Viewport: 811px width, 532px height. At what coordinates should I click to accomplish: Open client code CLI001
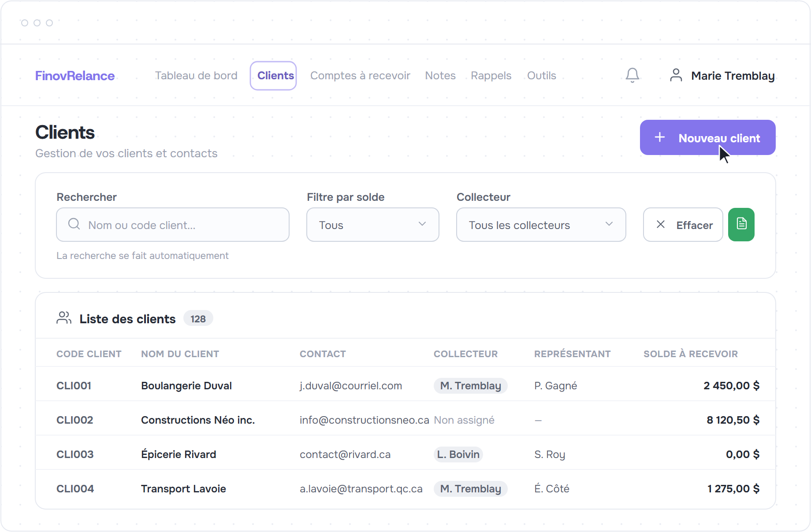point(74,386)
